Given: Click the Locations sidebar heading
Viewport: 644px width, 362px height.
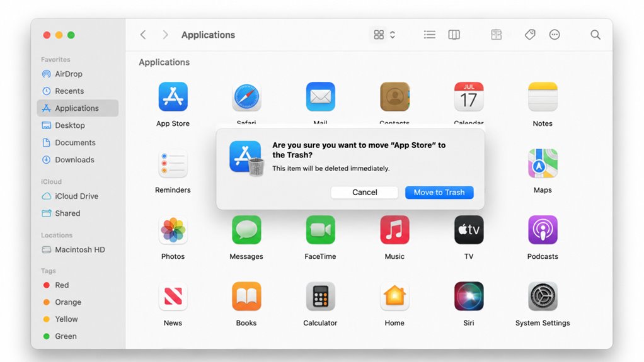Looking at the screenshot, I should point(57,235).
